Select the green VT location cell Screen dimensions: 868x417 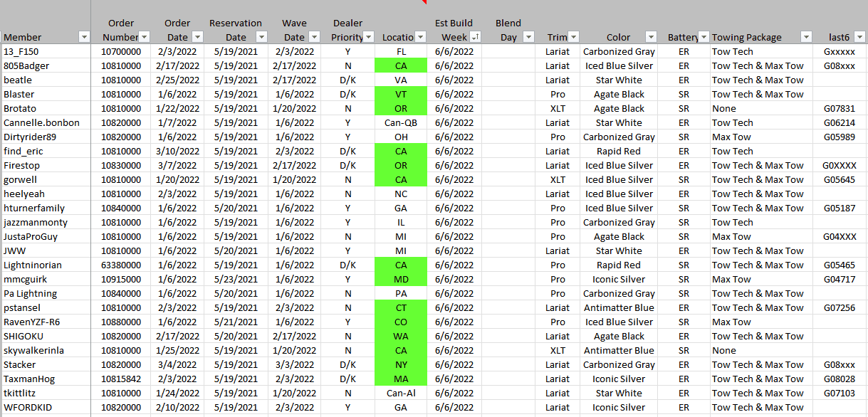click(401, 94)
